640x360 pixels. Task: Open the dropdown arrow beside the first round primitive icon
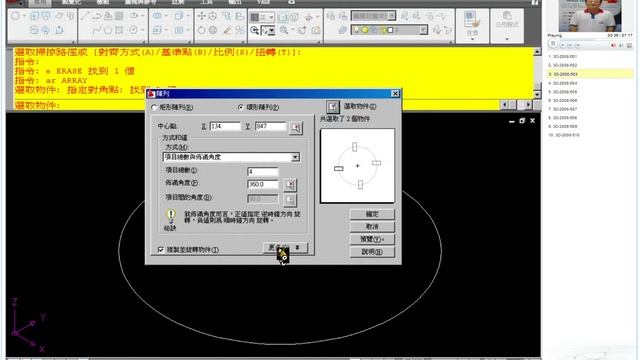click(x=24, y=16)
